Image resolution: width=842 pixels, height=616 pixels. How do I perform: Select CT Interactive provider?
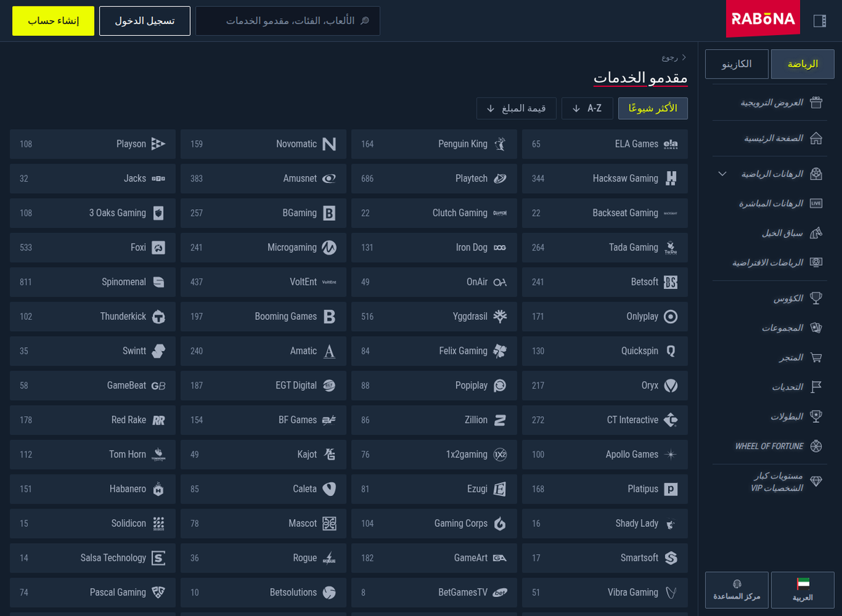click(605, 420)
